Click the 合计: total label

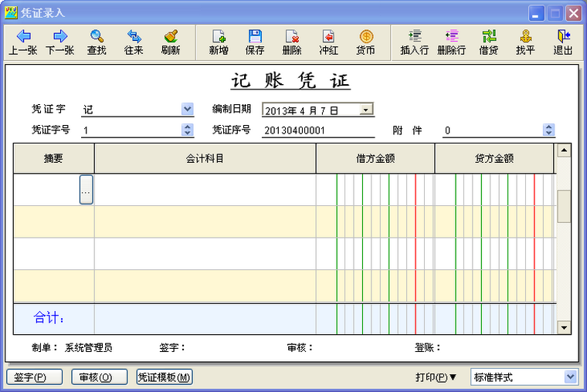point(49,318)
